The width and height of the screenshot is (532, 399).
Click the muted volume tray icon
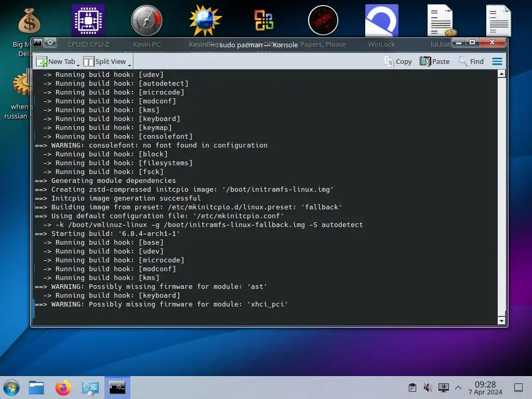(428, 388)
